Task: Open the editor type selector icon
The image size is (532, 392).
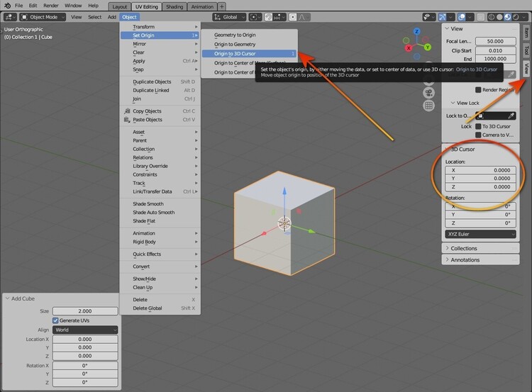Action: pos(9,16)
